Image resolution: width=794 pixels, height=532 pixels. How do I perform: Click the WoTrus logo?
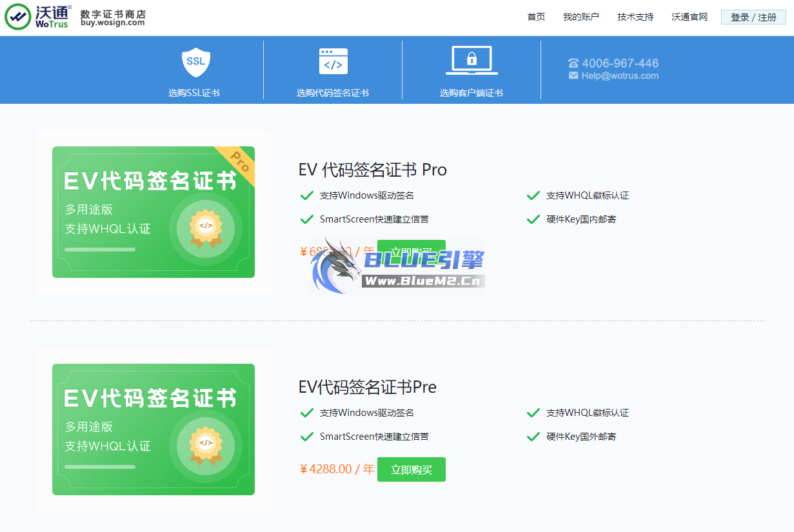(38, 17)
